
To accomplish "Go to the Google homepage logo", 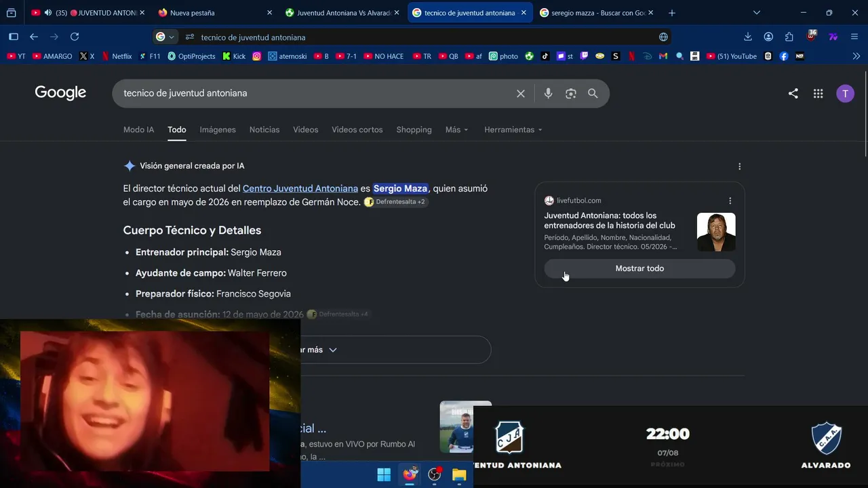I will click(60, 93).
